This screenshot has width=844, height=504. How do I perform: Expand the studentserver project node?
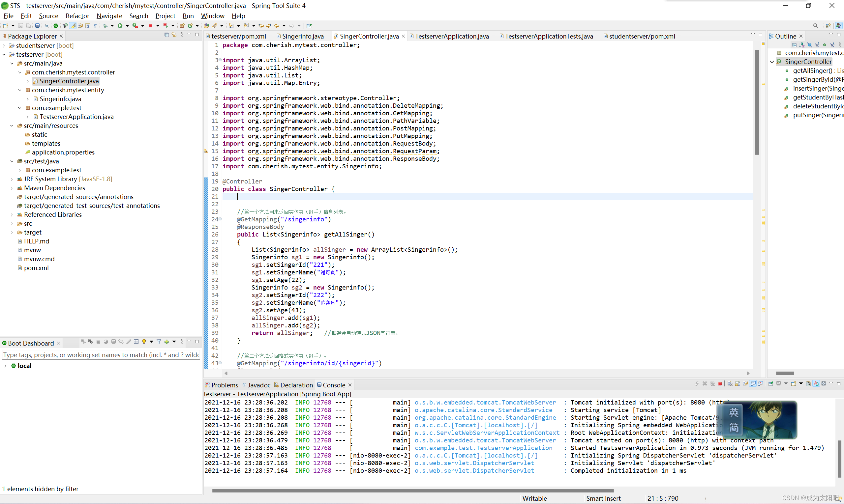[x=4, y=45]
